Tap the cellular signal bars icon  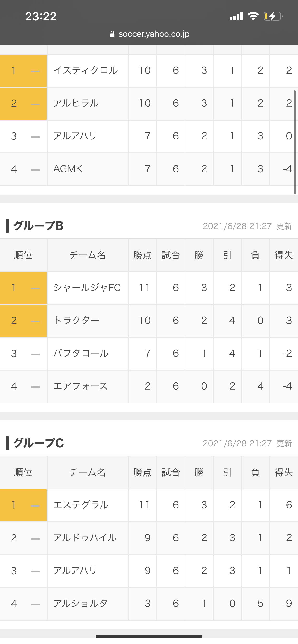point(236,16)
